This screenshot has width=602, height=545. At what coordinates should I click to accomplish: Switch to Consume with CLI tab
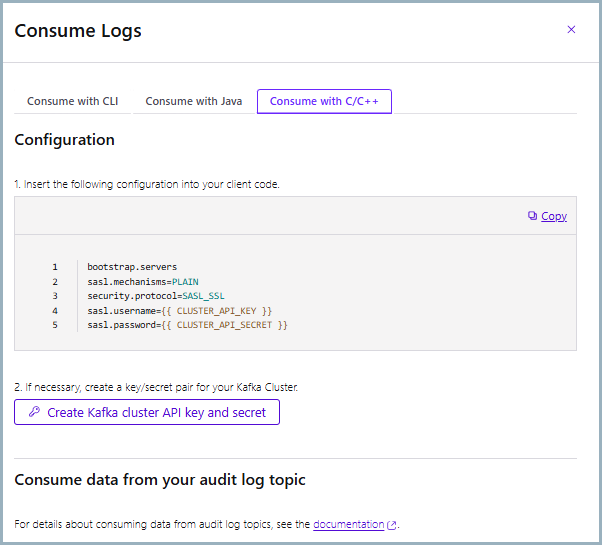[x=73, y=101]
